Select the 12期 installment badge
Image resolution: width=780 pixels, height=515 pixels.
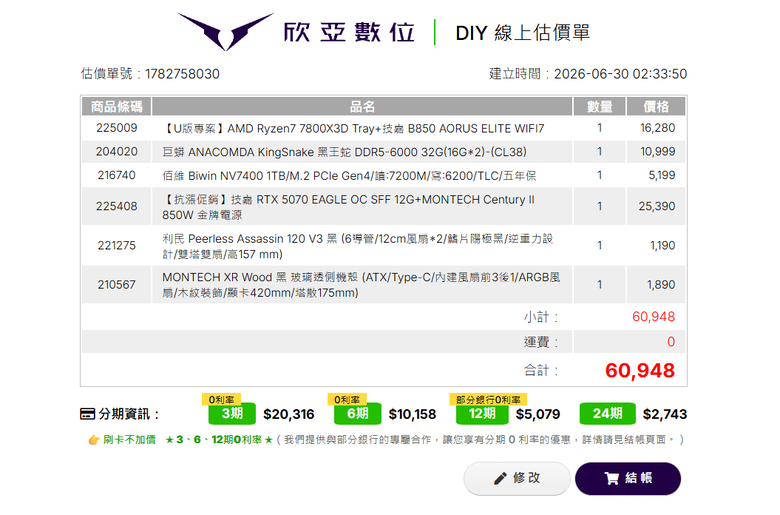(x=482, y=413)
